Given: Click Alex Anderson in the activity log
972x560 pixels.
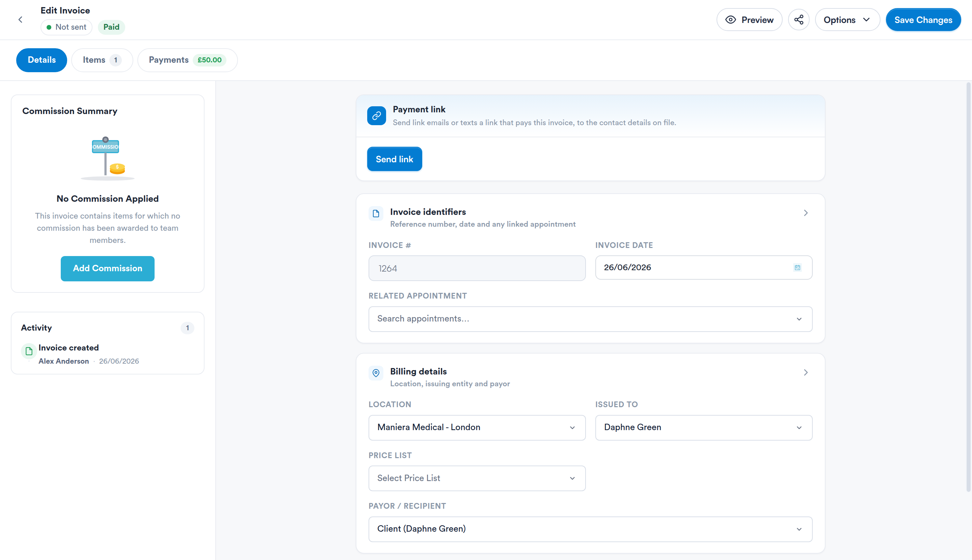Looking at the screenshot, I should 63,361.
